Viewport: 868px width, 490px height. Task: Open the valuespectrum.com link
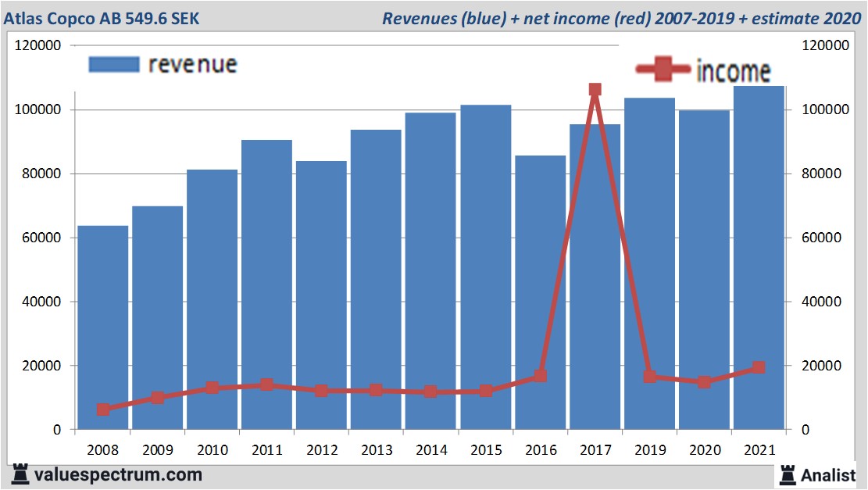coord(118,474)
